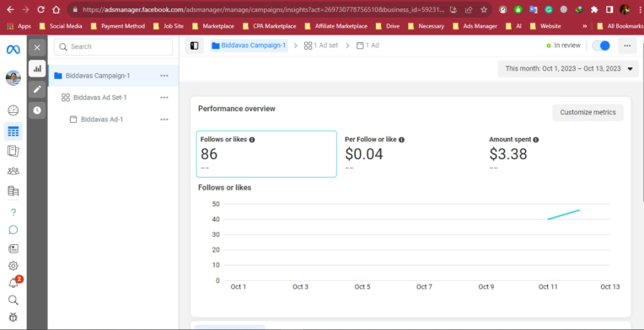Open the Social Media bookmark folder
The width and height of the screenshot is (644, 330).
[x=61, y=26]
